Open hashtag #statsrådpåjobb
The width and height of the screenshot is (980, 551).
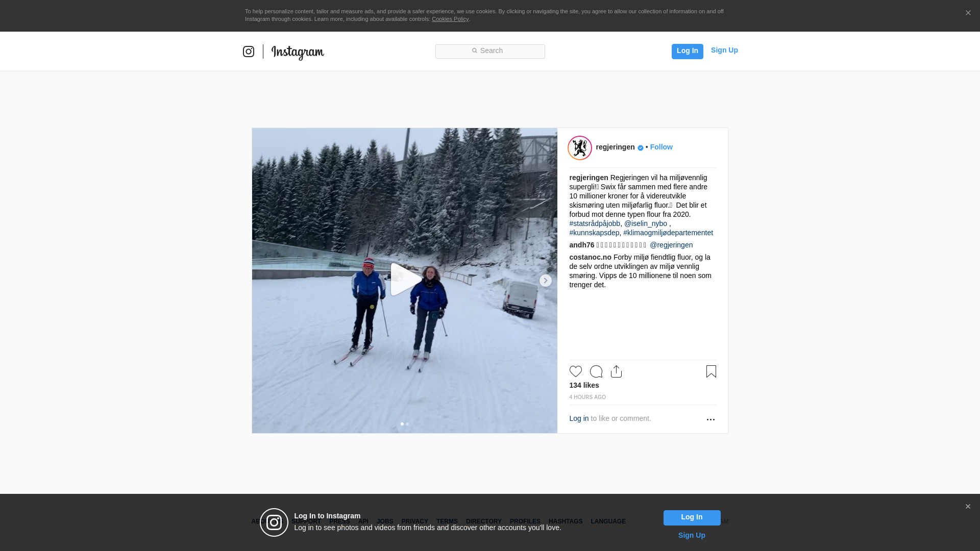pyautogui.click(x=595, y=223)
